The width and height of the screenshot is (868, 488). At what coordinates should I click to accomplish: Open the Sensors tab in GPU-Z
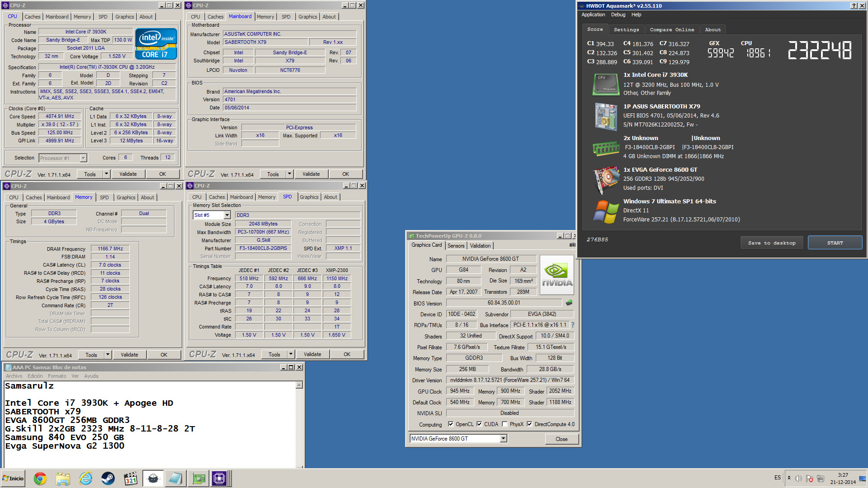[456, 246]
